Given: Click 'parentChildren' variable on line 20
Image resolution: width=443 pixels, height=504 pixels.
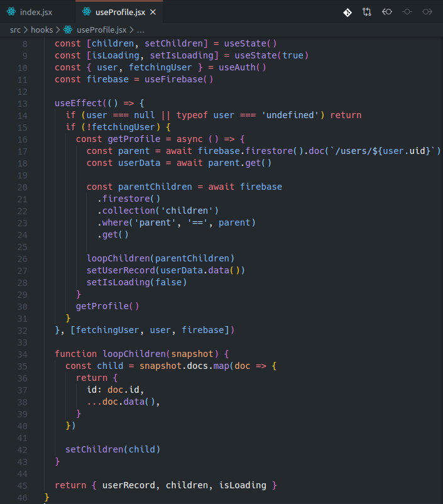Looking at the screenshot, I should tap(155, 187).
